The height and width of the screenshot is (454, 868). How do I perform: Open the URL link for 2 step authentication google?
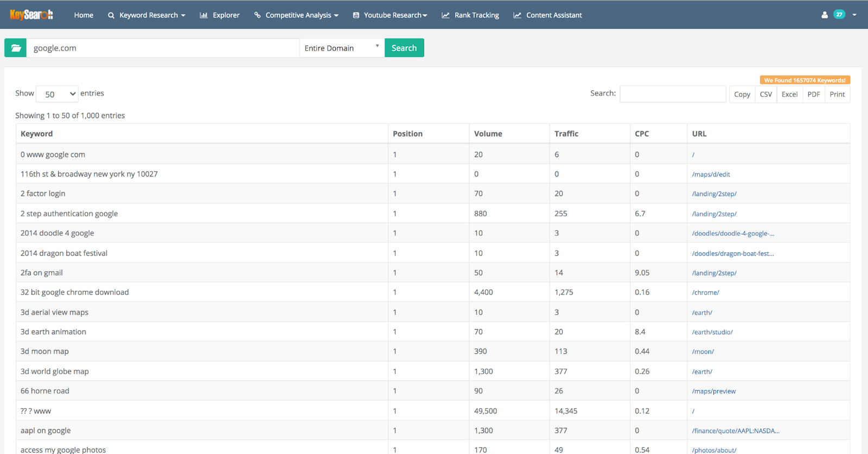click(714, 214)
